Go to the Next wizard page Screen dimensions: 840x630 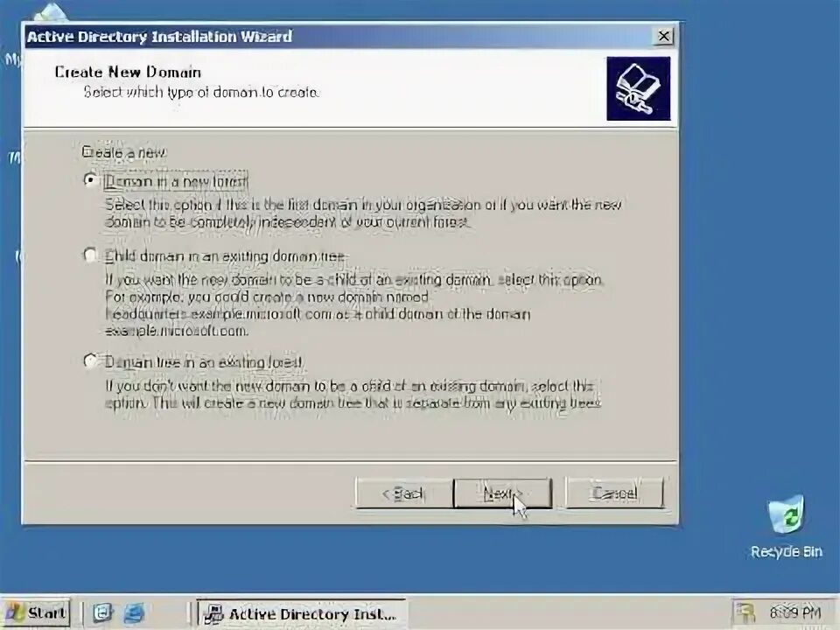502,493
